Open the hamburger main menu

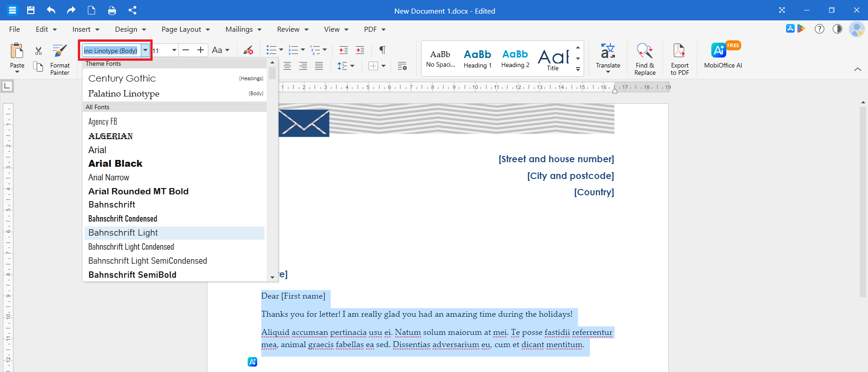(x=12, y=10)
